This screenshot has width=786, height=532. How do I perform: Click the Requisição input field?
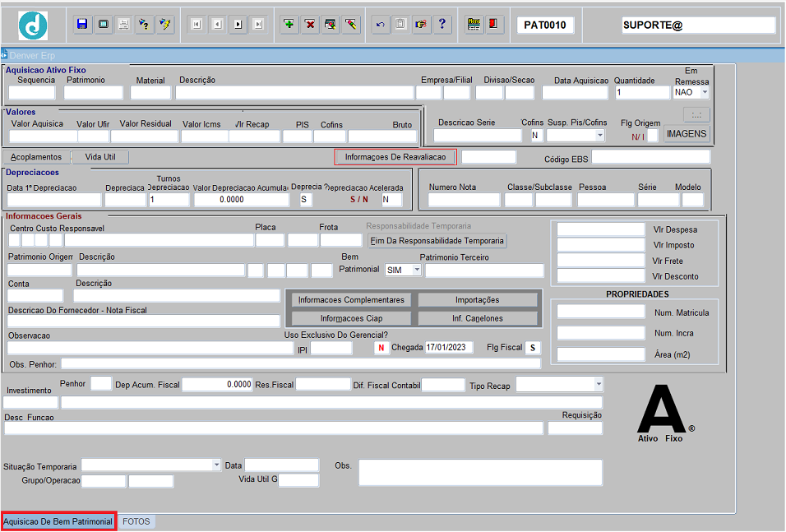[x=575, y=428]
